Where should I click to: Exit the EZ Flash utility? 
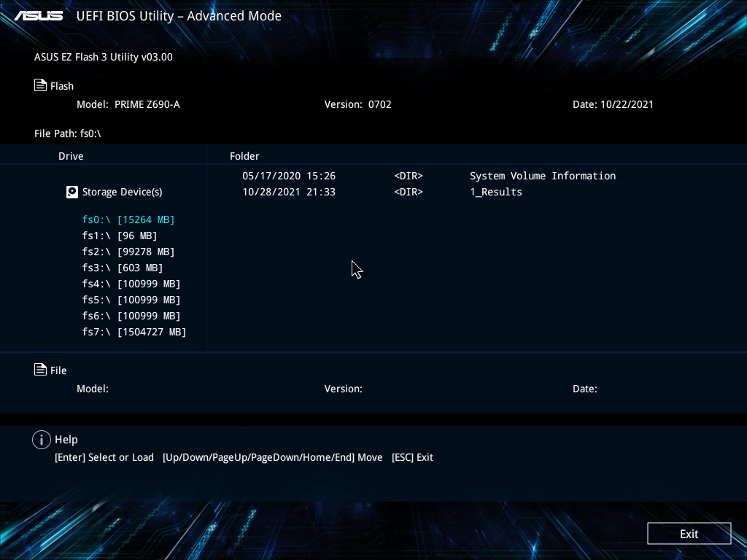click(x=689, y=534)
